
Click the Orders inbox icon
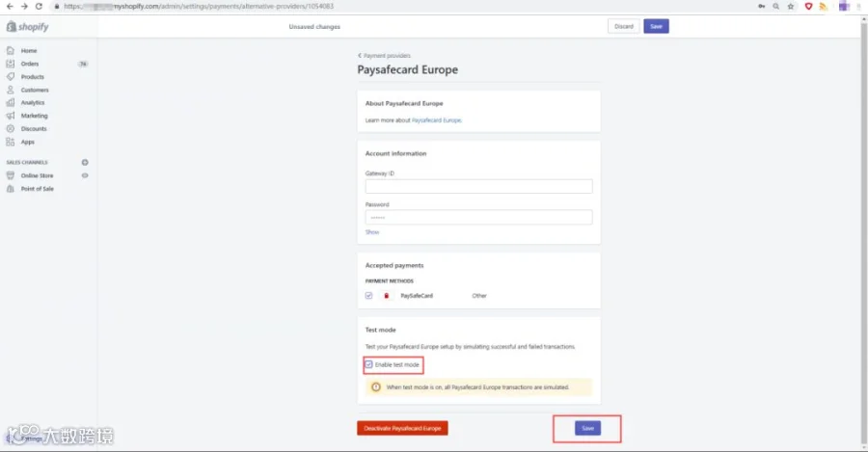click(10, 64)
